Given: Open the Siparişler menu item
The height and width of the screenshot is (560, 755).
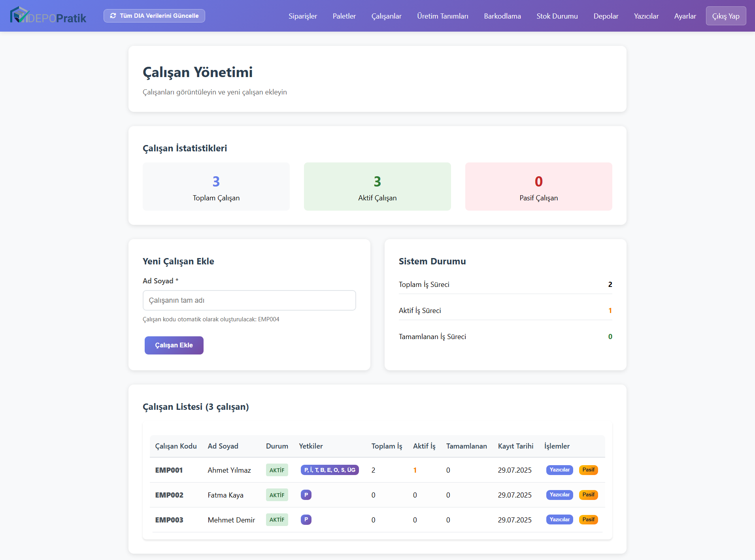Looking at the screenshot, I should [x=303, y=16].
